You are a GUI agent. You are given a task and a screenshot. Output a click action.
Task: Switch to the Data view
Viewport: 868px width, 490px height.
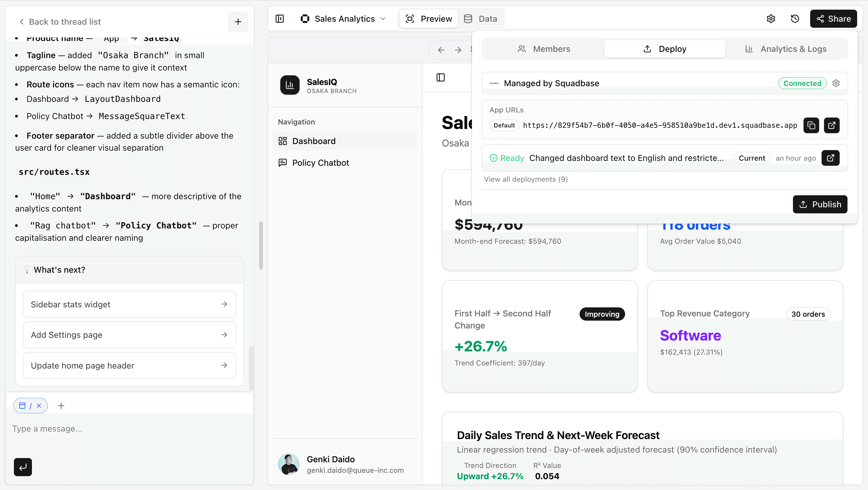click(x=481, y=19)
